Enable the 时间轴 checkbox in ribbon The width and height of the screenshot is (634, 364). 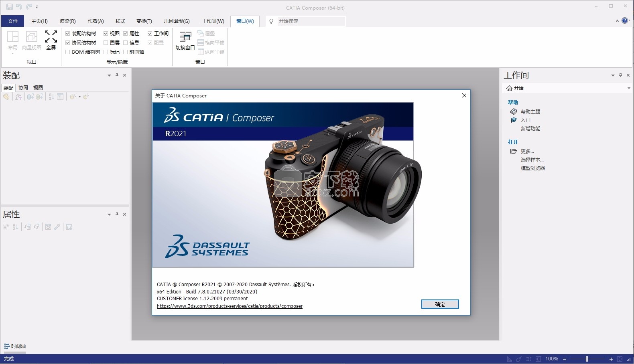tap(125, 52)
